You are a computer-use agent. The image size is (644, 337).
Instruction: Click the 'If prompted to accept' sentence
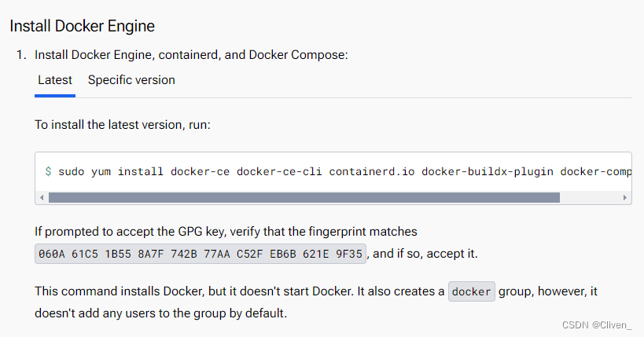pyautogui.click(x=226, y=232)
